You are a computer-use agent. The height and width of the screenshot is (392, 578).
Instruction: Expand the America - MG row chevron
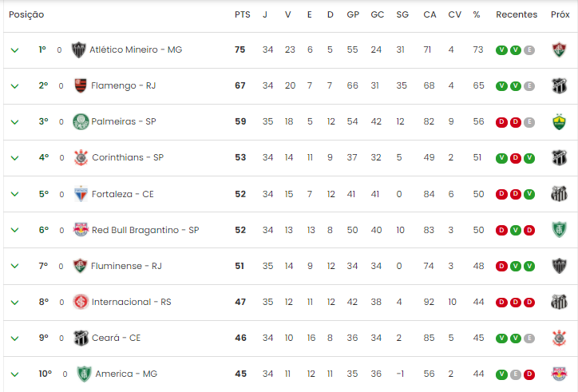click(14, 374)
